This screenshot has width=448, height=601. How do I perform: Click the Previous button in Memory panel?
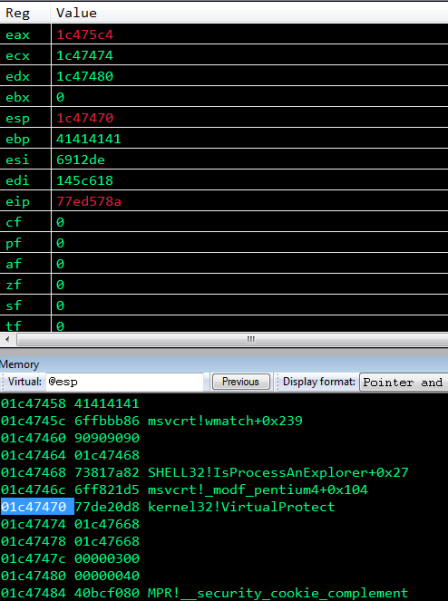coord(241,382)
